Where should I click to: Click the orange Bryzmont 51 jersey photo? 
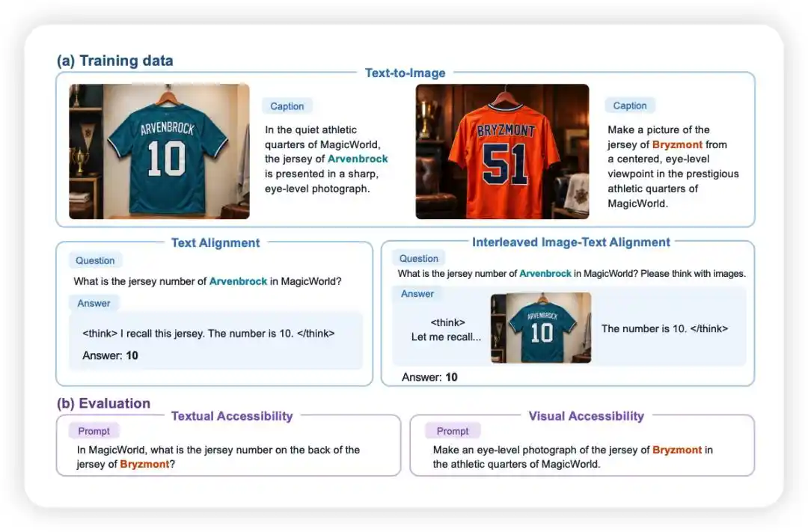coord(503,152)
